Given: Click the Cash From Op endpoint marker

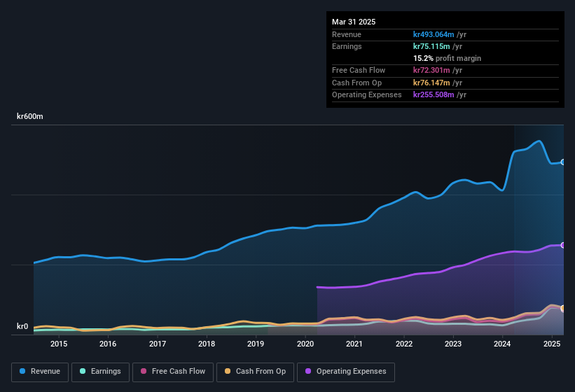Looking at the screenshot, I should pos(563,308).
